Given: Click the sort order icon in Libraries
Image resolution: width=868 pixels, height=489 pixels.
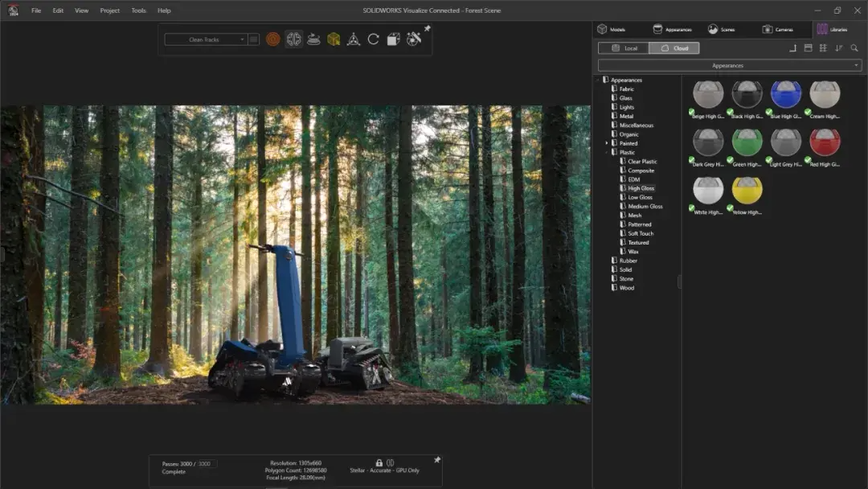Looking at the screenshot, I should pyautogui.click(x=839, y=48).
